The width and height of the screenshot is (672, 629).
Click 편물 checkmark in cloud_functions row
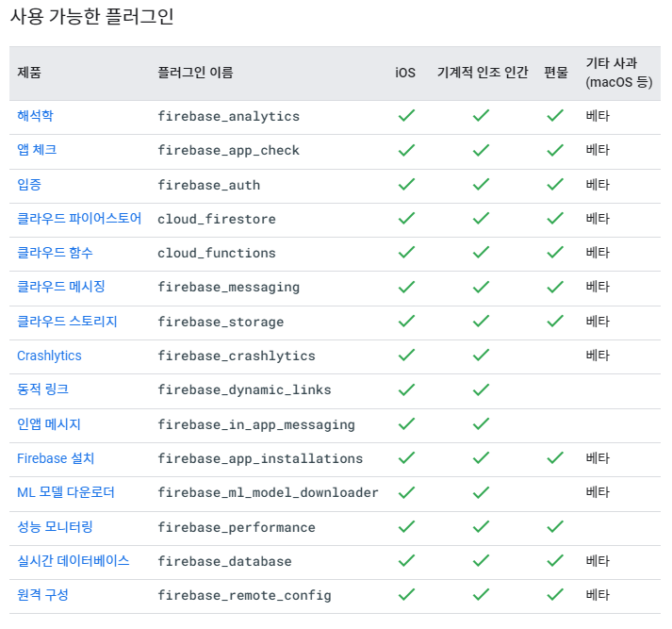(x=555, y=252)
